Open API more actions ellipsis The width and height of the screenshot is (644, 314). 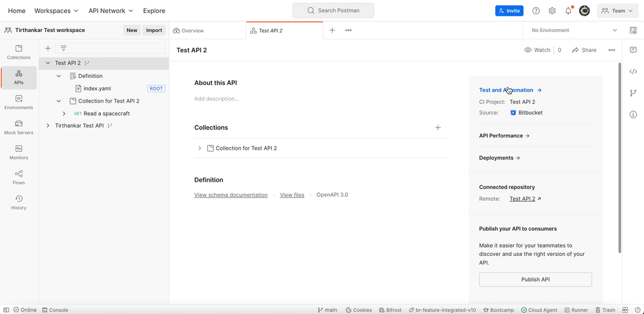pyautogui.click(x=611, y=50)
